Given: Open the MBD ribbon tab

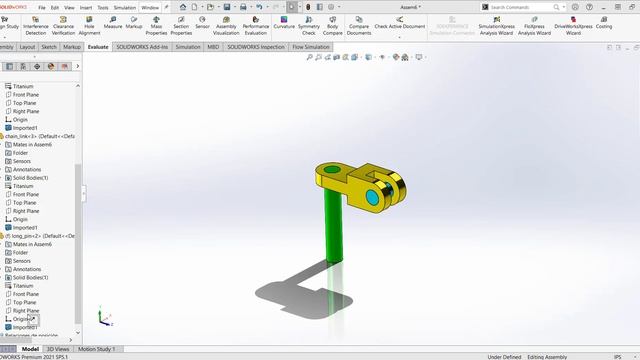Looking at the screenshot, I should tap(213, 47).
